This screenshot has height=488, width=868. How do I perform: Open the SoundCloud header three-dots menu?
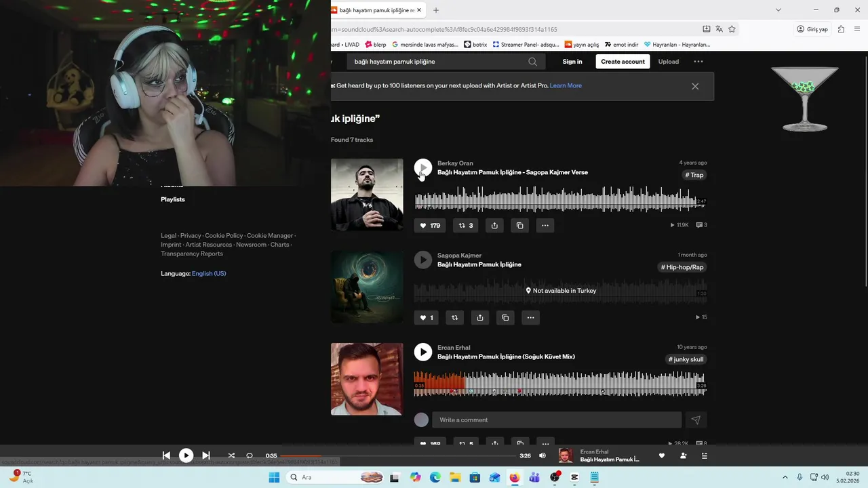[x=698, y=62]
